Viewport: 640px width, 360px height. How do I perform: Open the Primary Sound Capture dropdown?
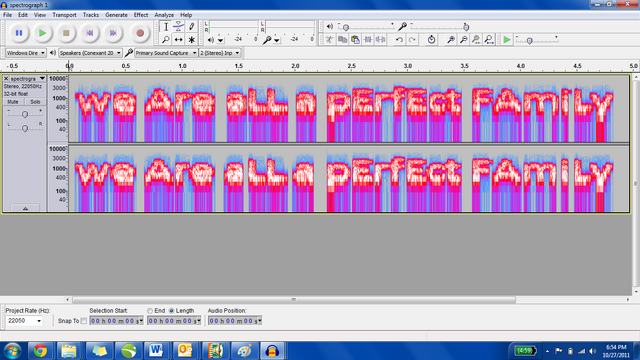coord(166,53)
